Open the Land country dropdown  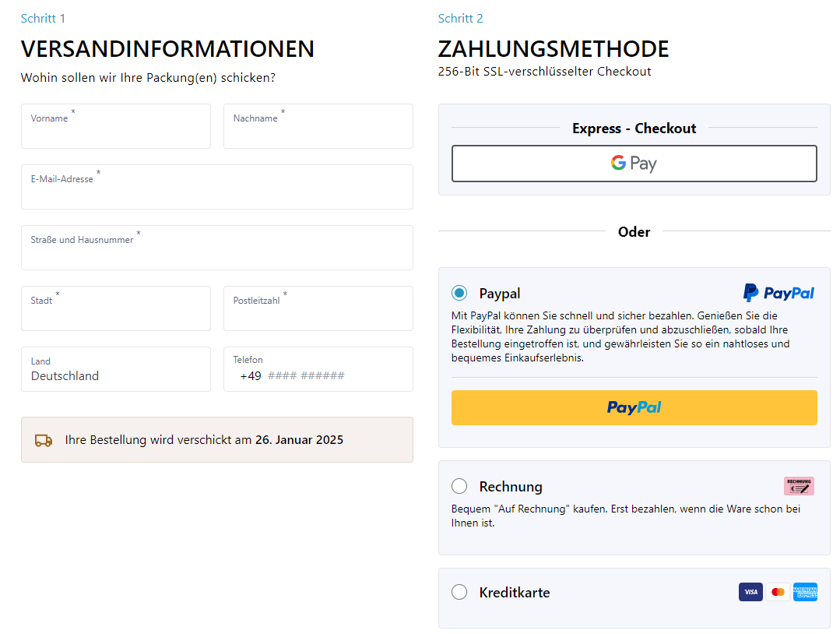click(x=116, y=369)
